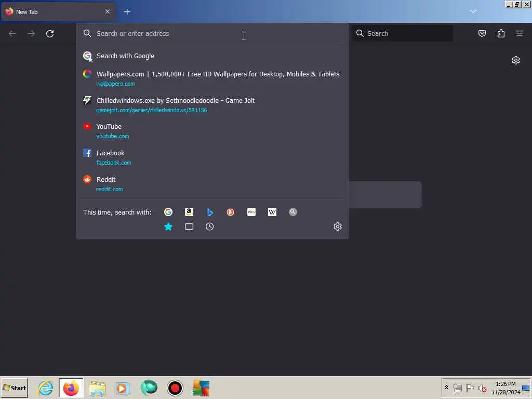Open search settings gear in the dropdown
The image size is (532, 399).
point(338,227)
